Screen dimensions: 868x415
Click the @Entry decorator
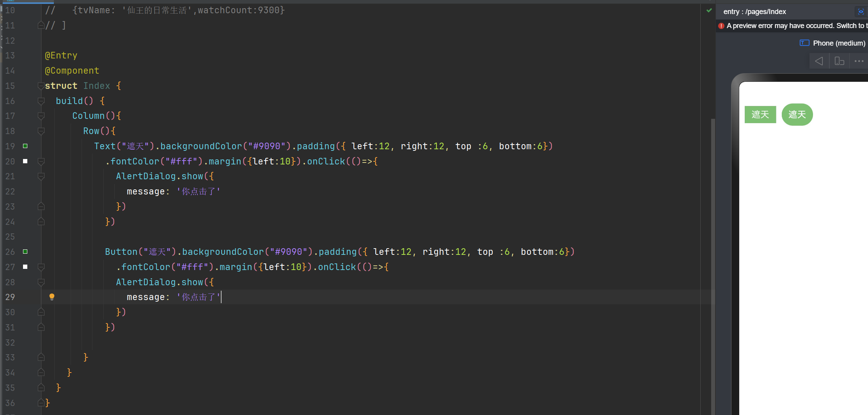[x=61, y=55]
